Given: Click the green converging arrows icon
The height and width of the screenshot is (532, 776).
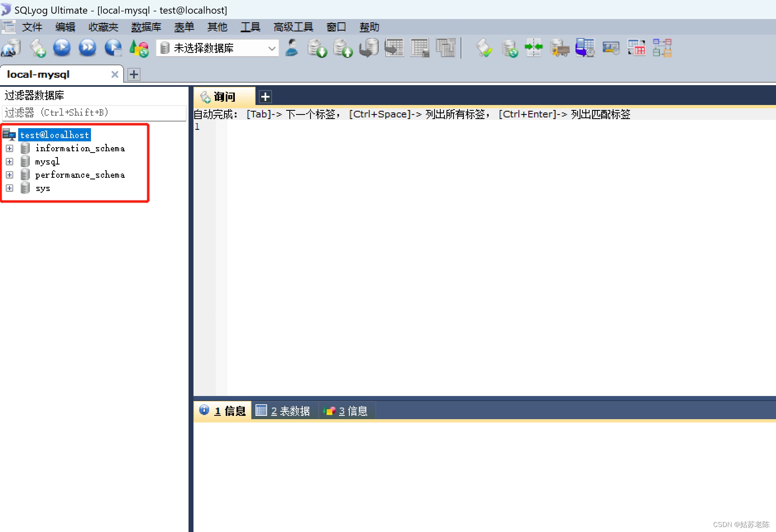Looking at the screenshot, I should (x=534, y=48).
